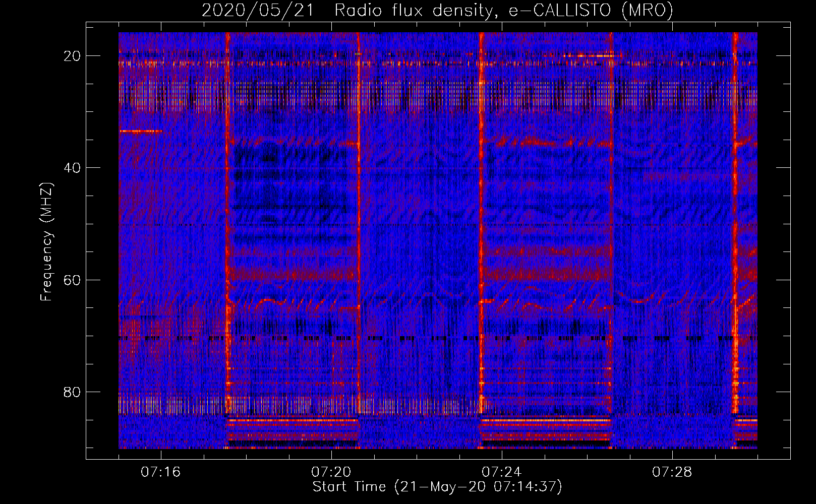This screenshot has height=504, width=816.
Task: Click the 07:24 time tick label
Action: 502,472
